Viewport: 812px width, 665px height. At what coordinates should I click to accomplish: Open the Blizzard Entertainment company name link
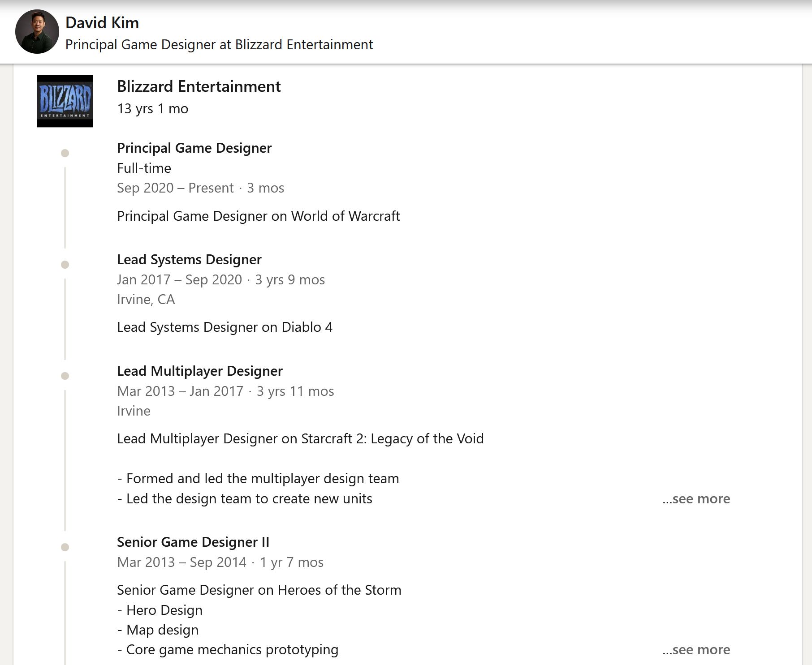point(199,86)
